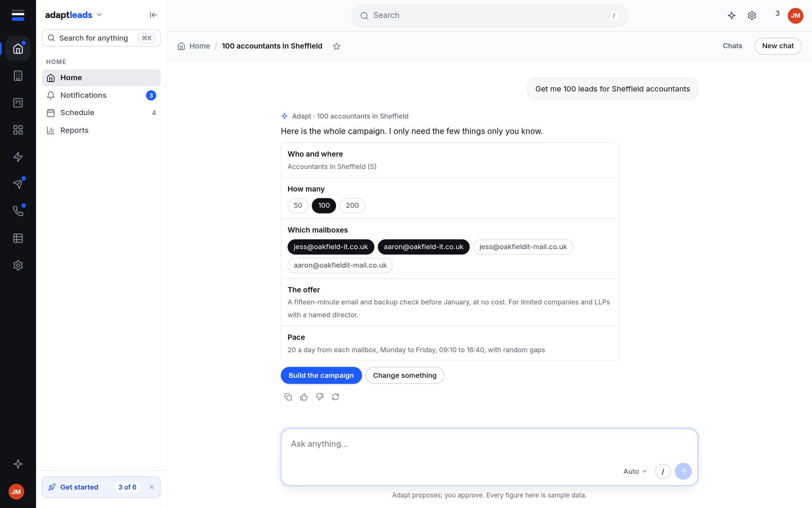Click the Search for anything sidebar field
The height and width of the screenshot is (508, 812).
[101, 38]
